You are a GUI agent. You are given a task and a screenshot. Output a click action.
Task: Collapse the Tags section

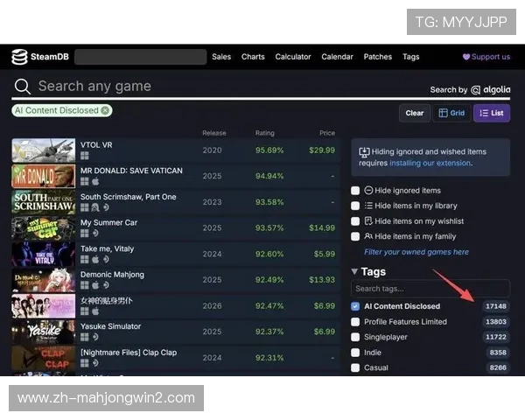point(354,272)
